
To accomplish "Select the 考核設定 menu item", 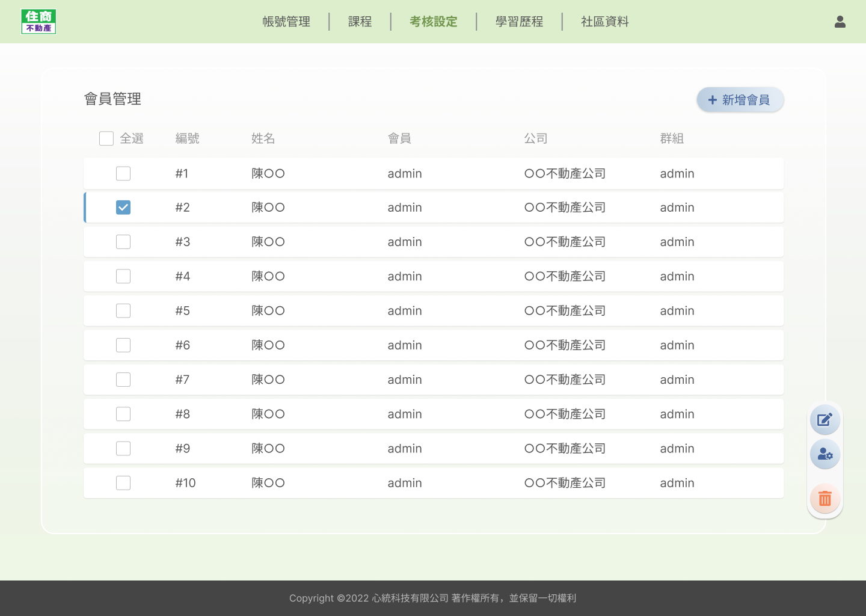I will coord(434,22).
